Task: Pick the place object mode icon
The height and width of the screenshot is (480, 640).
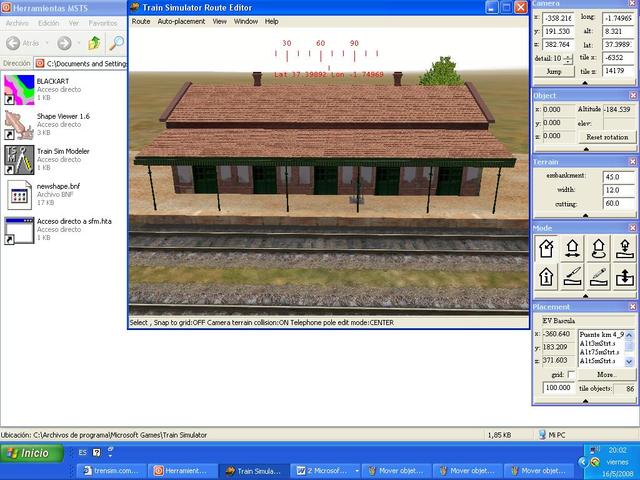Action: tap(623, 247)
